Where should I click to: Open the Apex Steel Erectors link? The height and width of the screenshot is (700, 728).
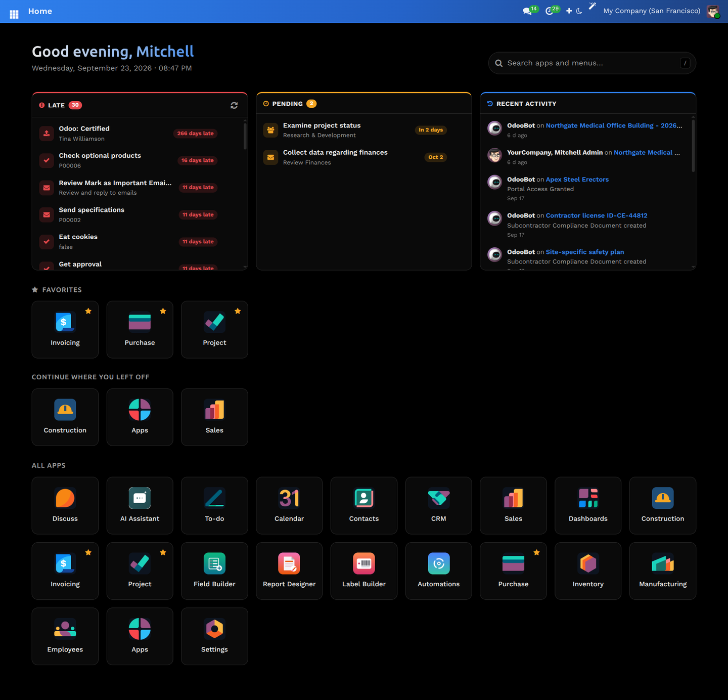577,180
